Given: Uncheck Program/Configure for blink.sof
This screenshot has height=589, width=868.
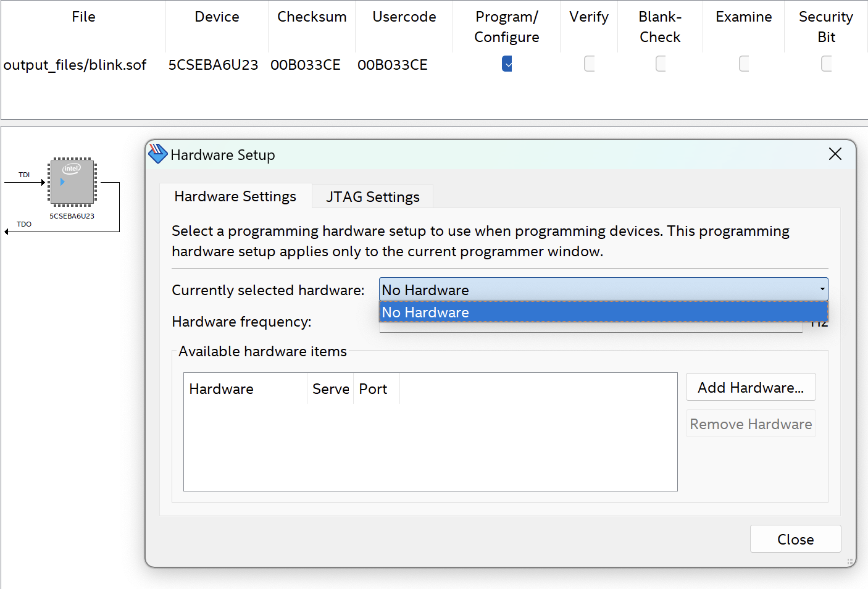Looking at the screenshot, I should point(506,64).
